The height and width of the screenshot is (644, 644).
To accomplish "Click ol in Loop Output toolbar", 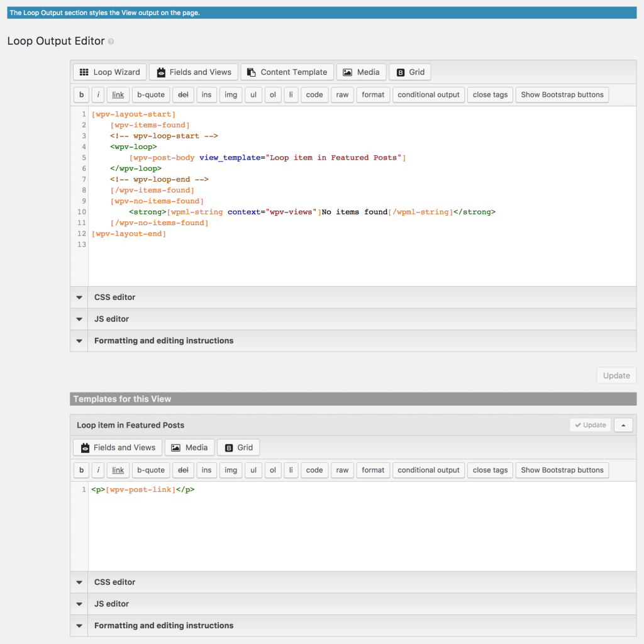I will point(273,95).
